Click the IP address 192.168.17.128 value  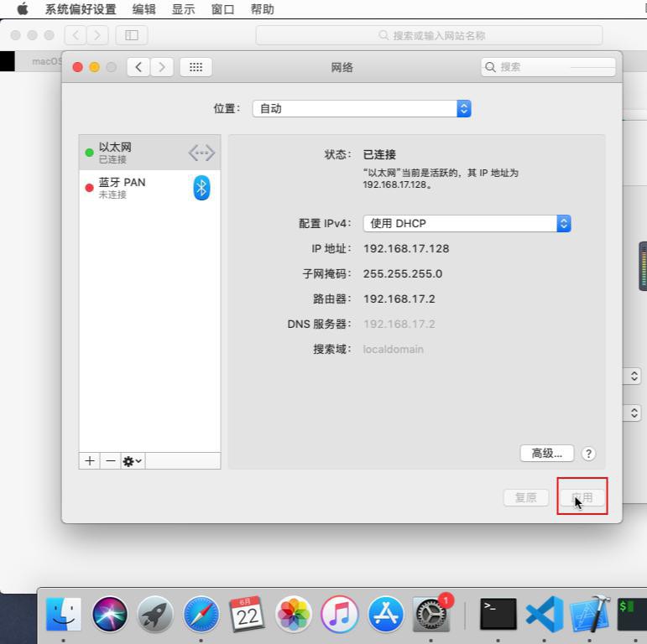(x=406, y=248)
